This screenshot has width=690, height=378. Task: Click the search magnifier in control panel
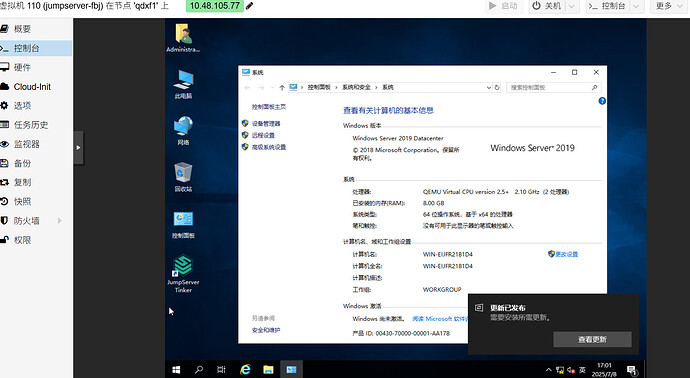click(595, 88)
